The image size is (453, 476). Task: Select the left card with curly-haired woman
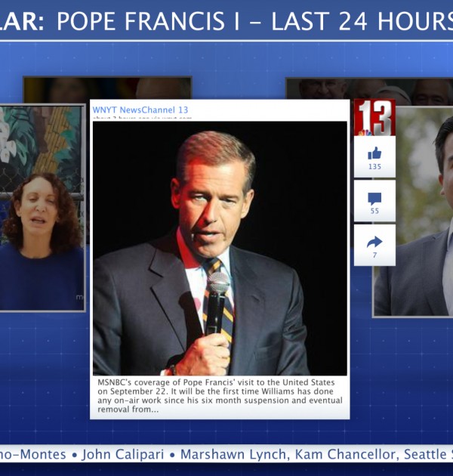coord(42,209)
